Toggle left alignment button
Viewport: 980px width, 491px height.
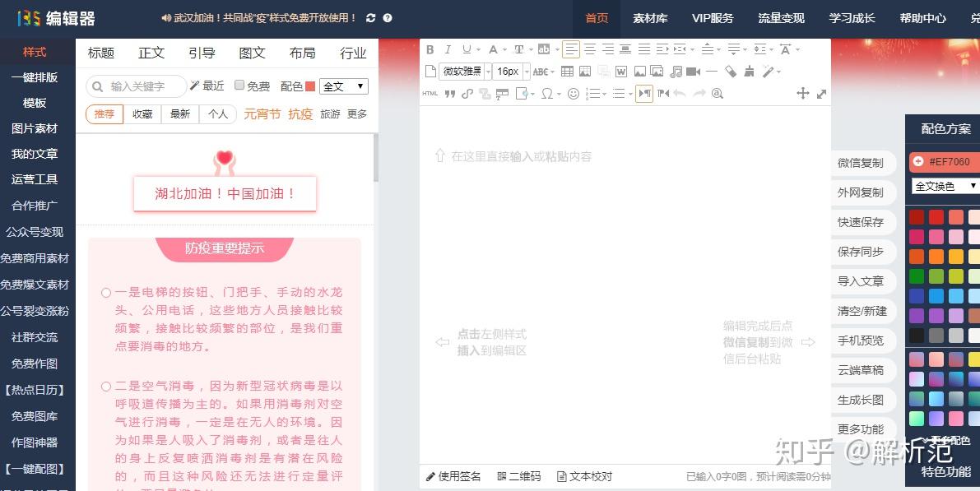click(570, 49)
